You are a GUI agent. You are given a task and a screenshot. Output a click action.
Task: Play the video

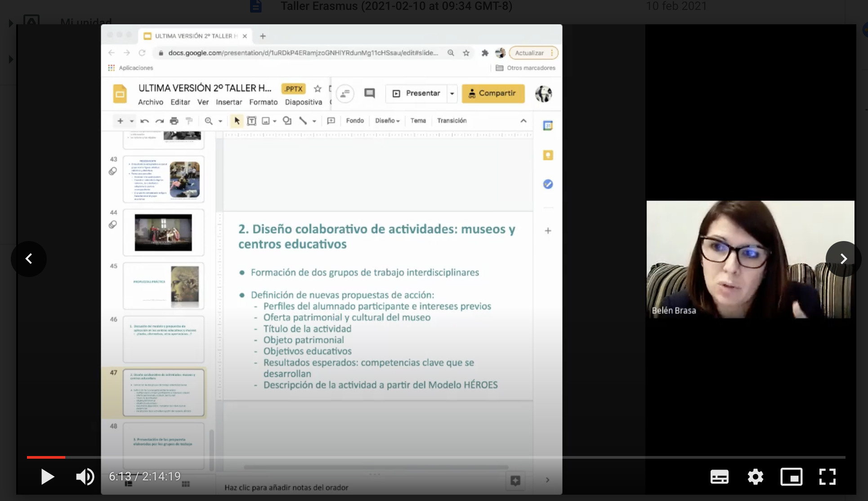(x=47, y=477)
